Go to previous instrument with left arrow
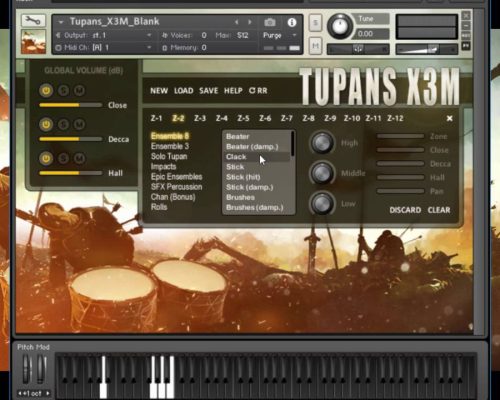 [236, 22]
